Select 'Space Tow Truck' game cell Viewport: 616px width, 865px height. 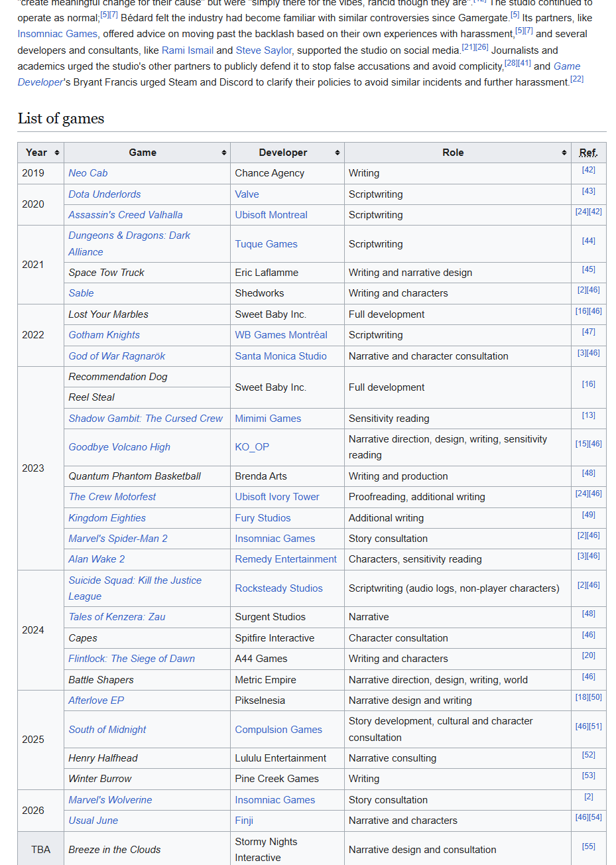[147, 273]
